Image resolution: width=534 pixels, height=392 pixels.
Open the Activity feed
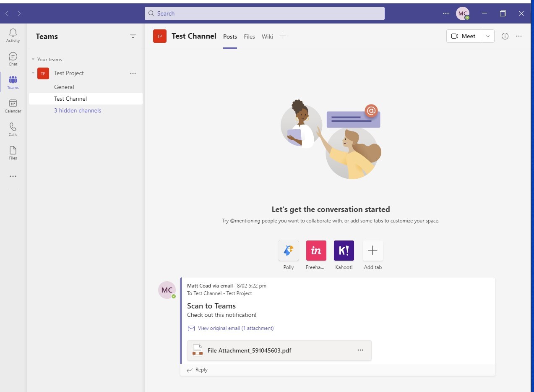pyautogui.click(x=13, y=36)
